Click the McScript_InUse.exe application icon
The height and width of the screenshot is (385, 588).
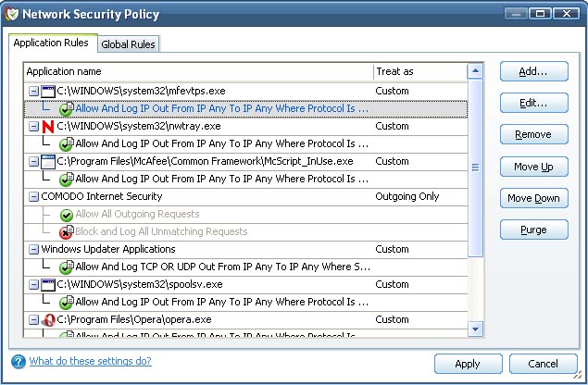click(48, 162)
